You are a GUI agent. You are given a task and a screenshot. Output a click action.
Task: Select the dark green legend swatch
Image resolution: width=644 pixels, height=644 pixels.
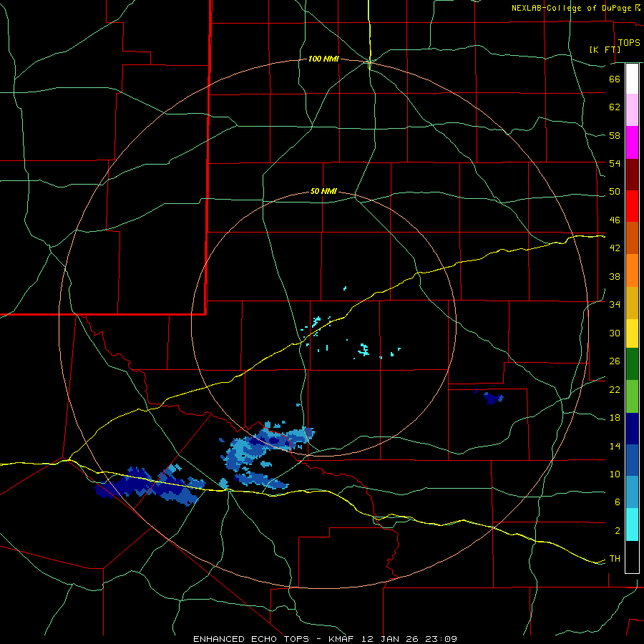(x=632, y=364)
